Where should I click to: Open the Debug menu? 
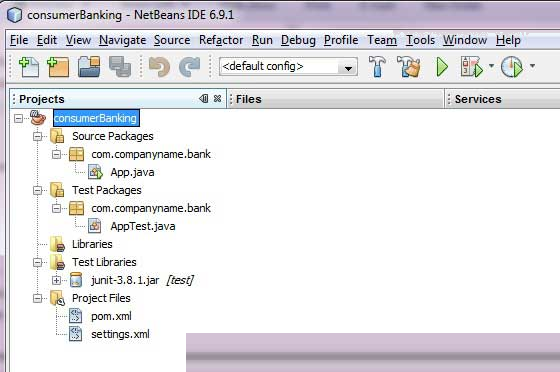(298, 40)
